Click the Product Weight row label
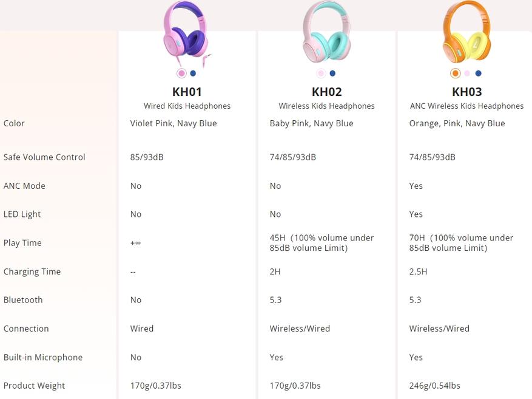 tap(34, 386)
